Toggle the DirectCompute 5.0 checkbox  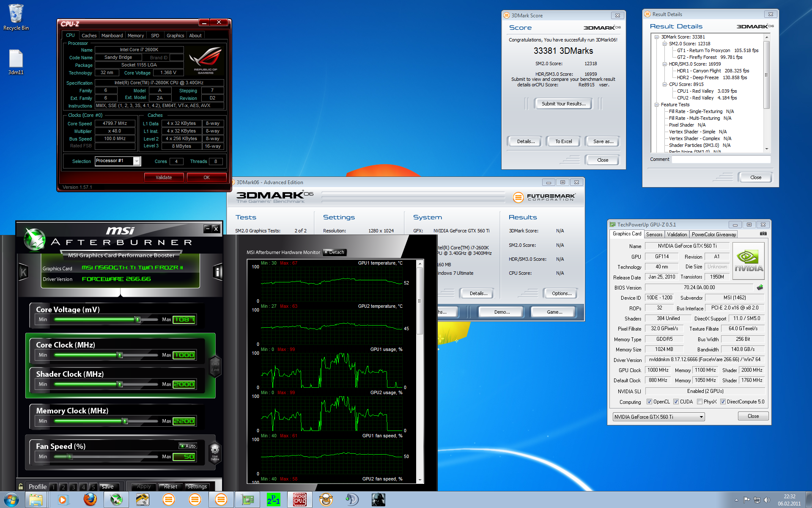[723, 402]
